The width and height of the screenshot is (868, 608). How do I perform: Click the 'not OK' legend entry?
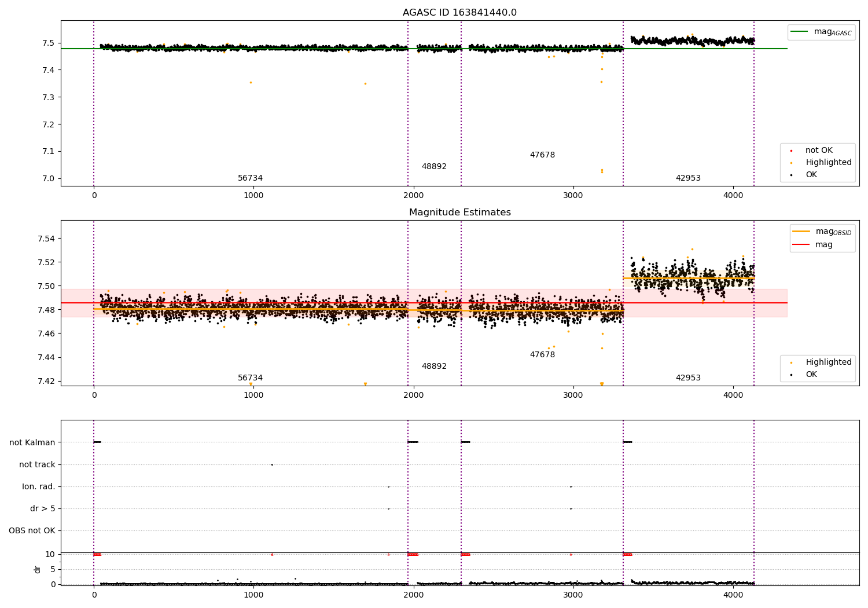819,151
